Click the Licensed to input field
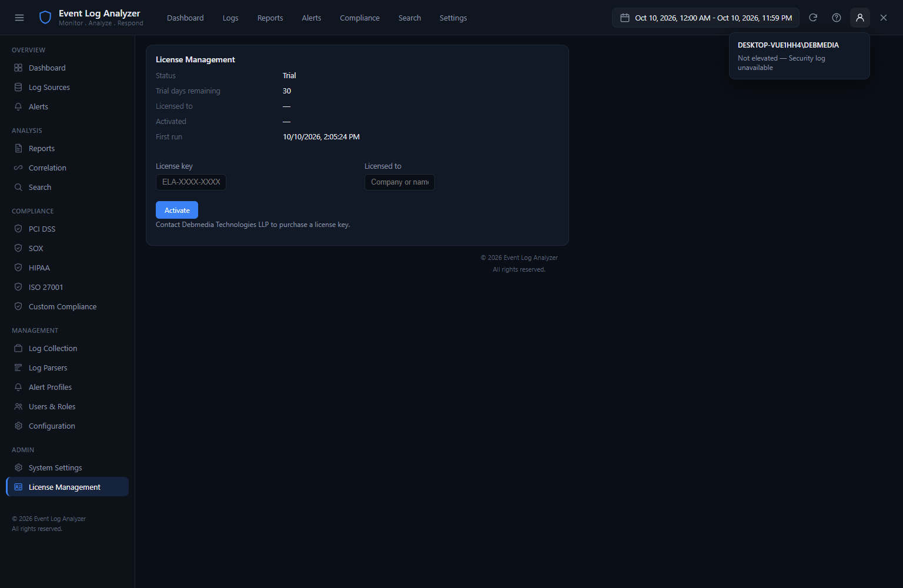The image size is (903, 588). coord(400,182)
